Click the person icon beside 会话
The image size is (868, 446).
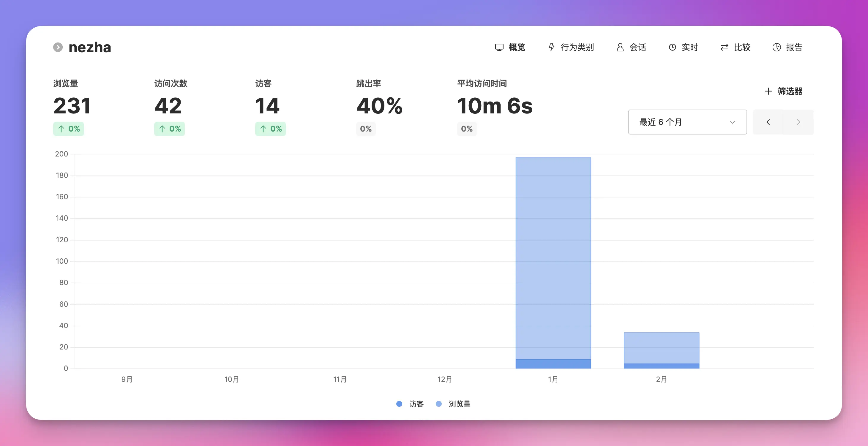(620, 47)
